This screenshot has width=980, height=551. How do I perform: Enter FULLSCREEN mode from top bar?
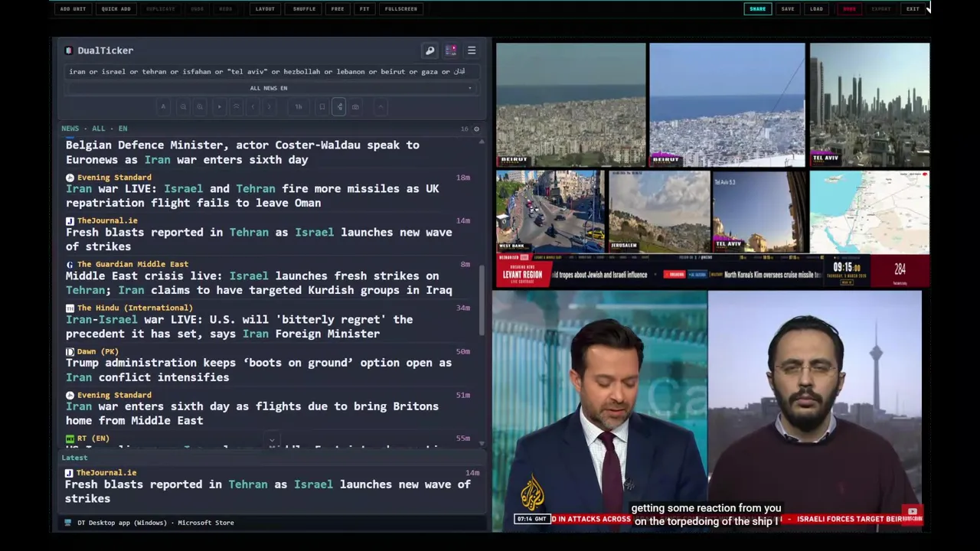[401, 9]
